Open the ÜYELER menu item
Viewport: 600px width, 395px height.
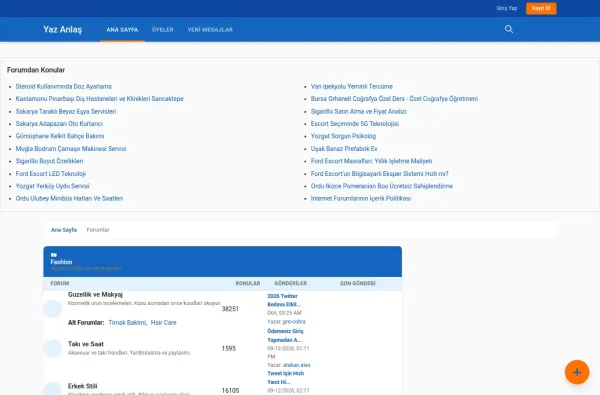tap(163, 29)
